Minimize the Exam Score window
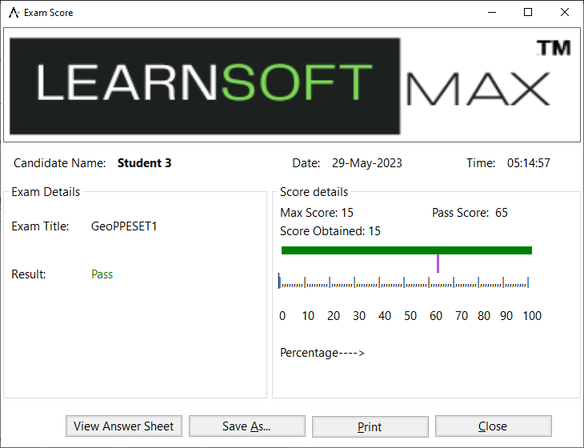The width and height of the screenshot is (584, 448). click(492, 12)
